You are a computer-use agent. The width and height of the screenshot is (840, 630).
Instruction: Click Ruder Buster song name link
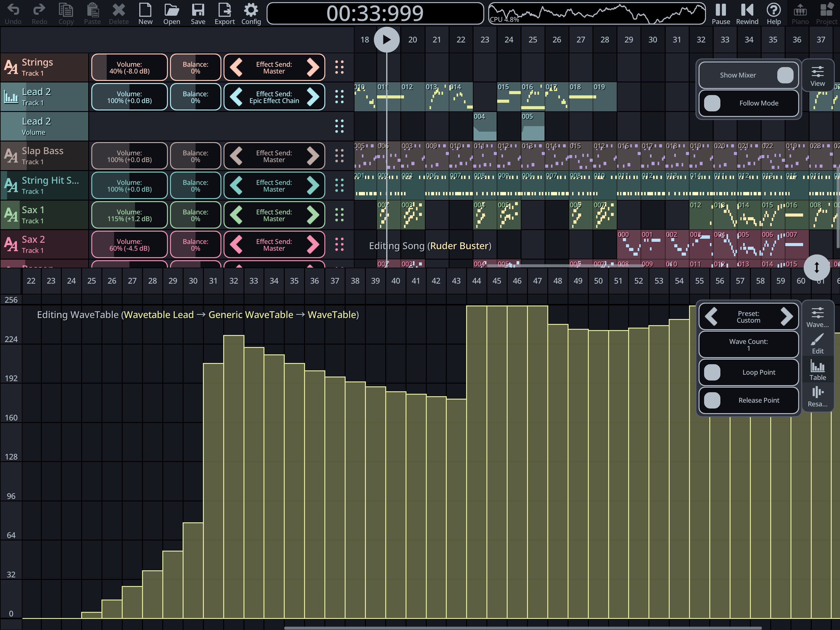coord(459,246)
